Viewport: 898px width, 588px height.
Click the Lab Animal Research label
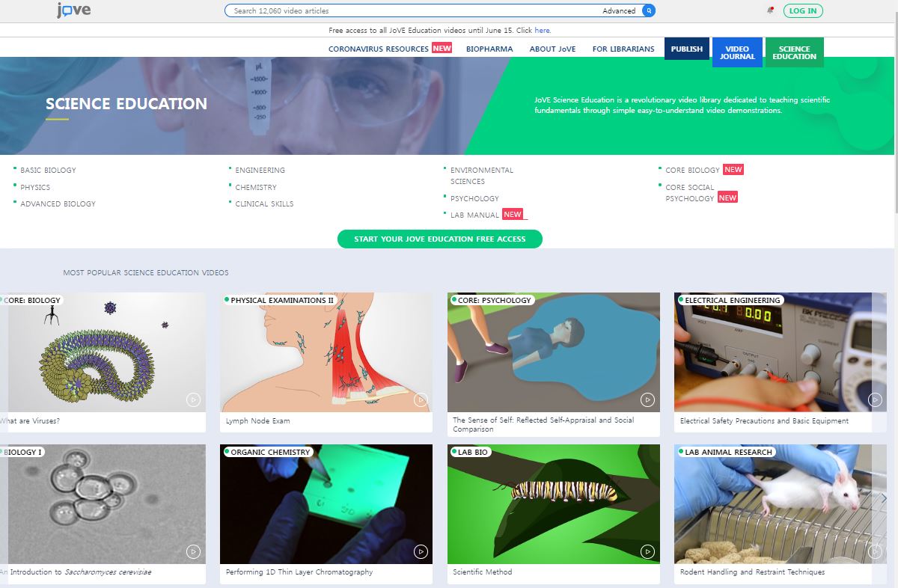[728, 452]
